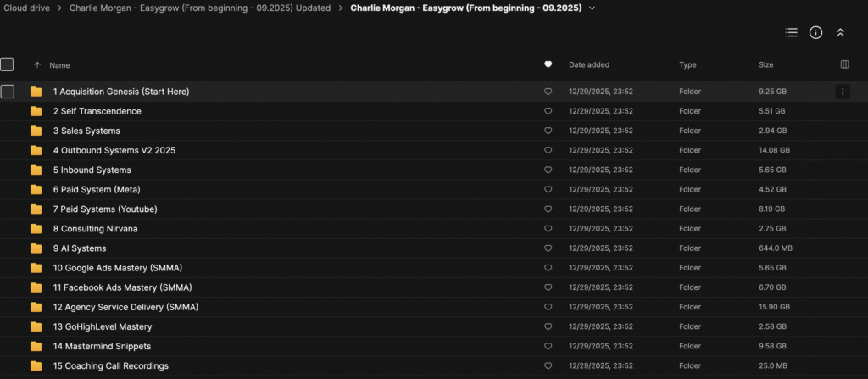Image resolution: width=868 pixels, height=379 pixels.
Task: Click the GoHighLevel Mastery folder icon
Action: pos(36,326)
